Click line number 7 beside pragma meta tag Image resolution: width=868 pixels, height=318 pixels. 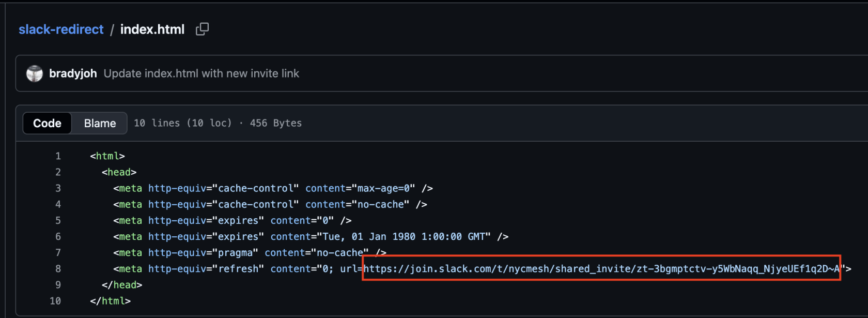click(58, 252)
